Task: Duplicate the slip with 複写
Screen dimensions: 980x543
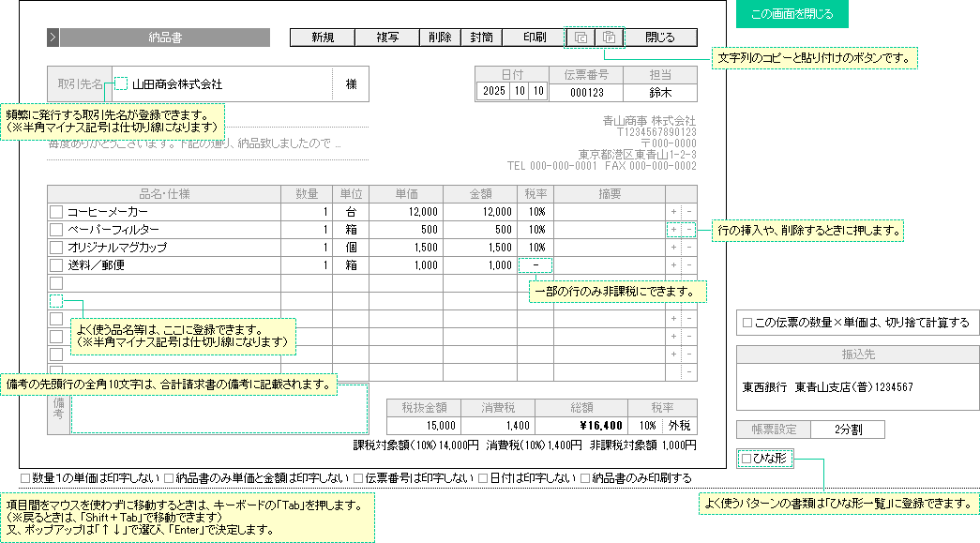Action: point(387,38)
